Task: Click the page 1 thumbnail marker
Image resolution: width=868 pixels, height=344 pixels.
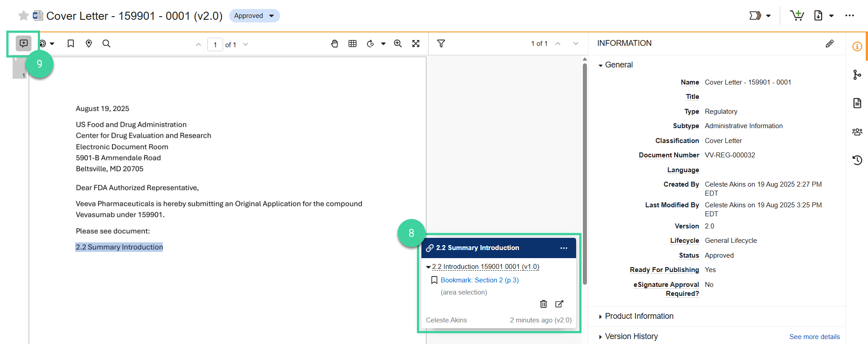Action: pyautogui.click(x=20, y=67)
